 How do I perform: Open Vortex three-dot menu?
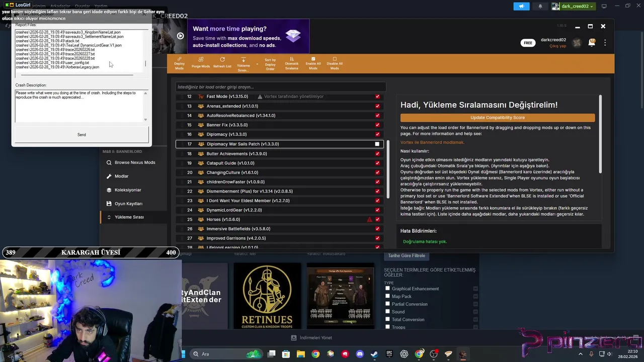605,43
